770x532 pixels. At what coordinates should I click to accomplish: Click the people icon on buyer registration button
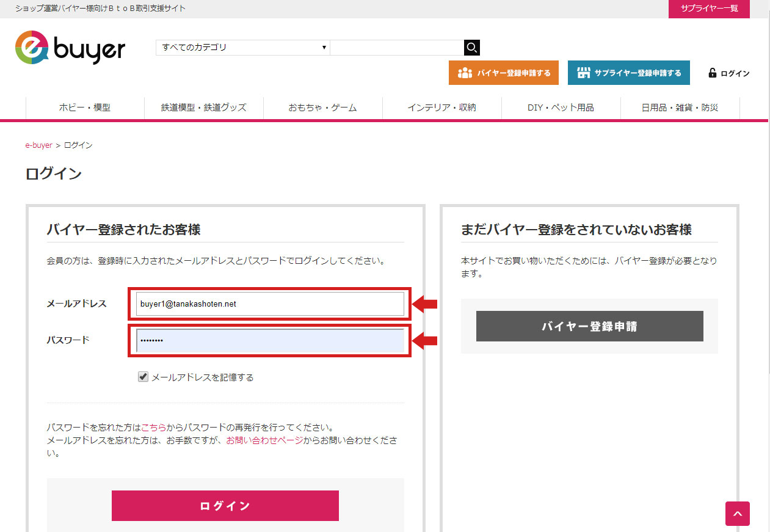pyautogui.click(x=465, y=73)
